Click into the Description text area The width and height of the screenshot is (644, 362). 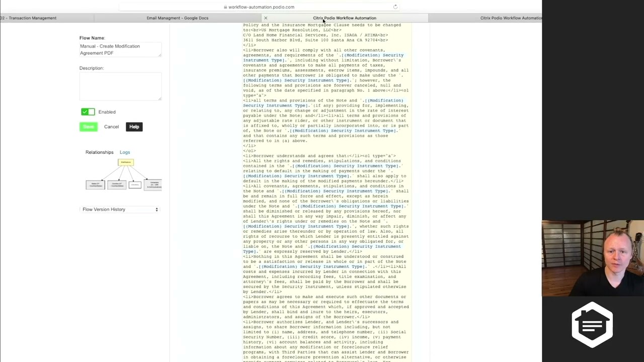[120, 86]
